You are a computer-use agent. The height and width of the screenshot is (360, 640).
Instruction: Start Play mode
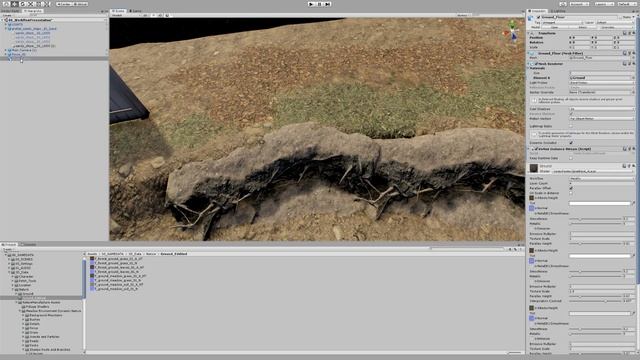[x=312, y=4]
